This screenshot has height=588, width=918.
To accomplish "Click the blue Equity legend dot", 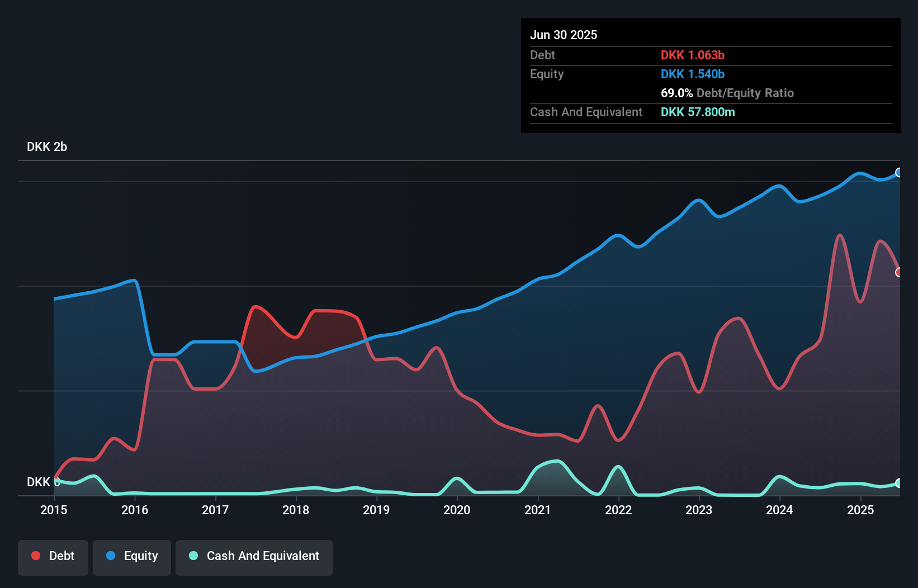I will pos(111,556).
